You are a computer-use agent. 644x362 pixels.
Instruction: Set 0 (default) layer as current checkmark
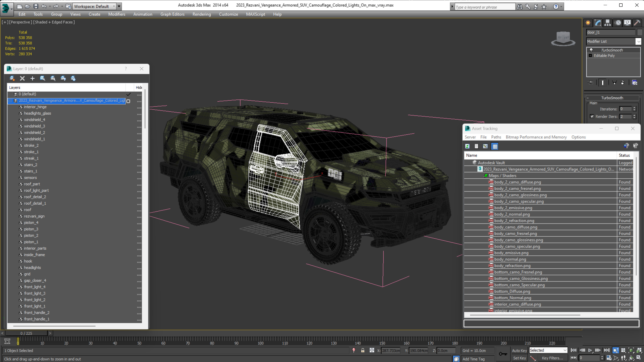[128, 94]
